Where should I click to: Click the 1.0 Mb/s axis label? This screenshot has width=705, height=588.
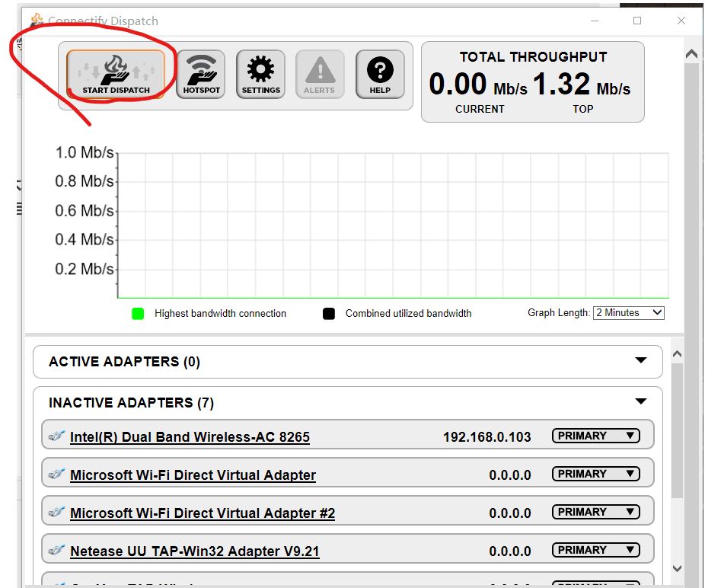85,152
